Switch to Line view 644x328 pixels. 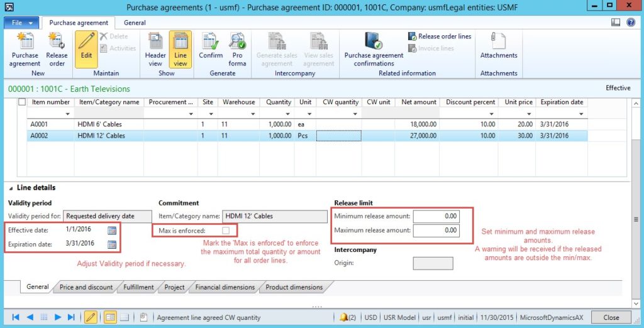tap(180, 49)
